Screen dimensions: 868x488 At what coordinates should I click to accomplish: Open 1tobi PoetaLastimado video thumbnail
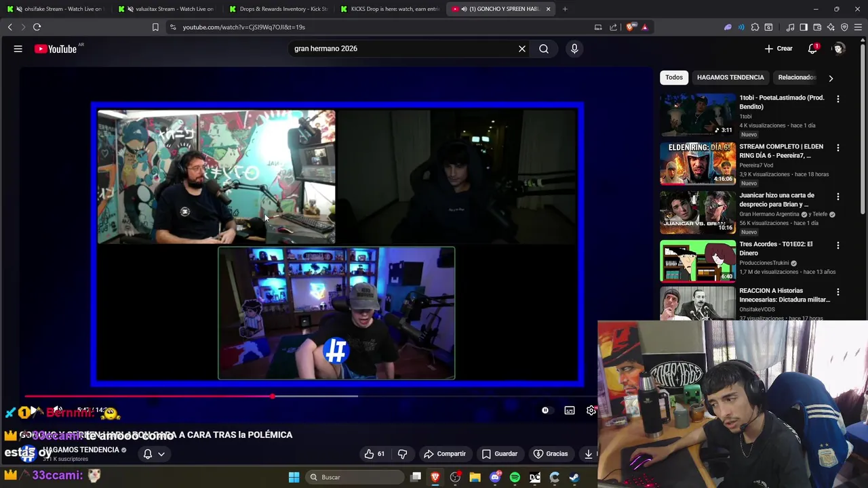click(x=698, y=115)
